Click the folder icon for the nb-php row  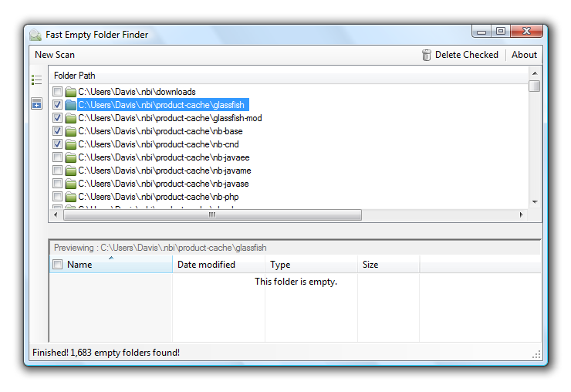(x=70, y=197)
